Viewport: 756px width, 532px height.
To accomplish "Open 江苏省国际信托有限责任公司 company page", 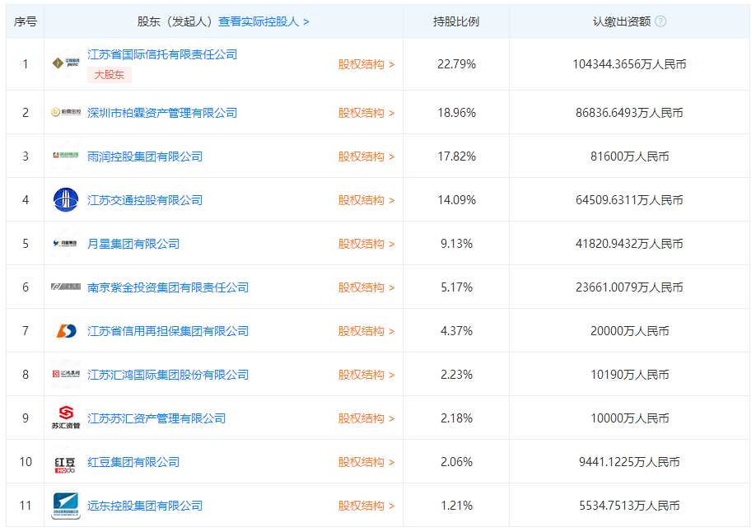I will (x=162, y=54).
